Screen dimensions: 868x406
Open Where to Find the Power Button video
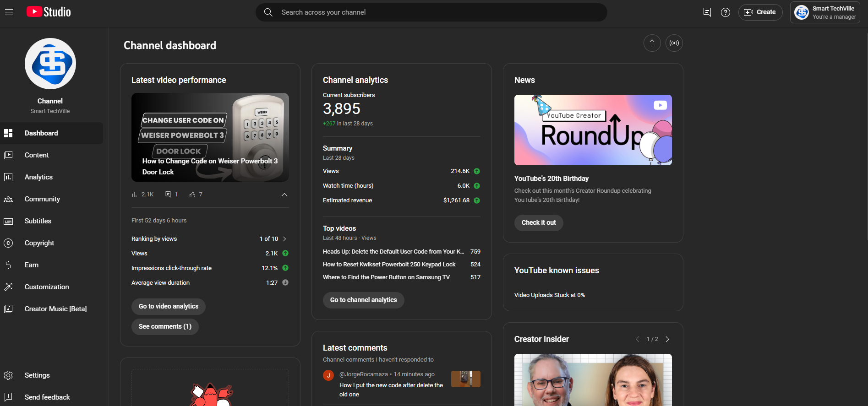click(386, 277)
